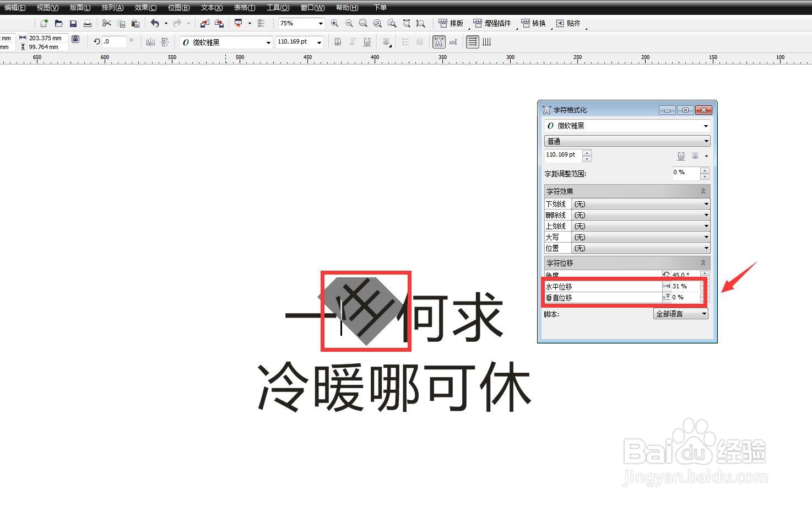Set text direction to vertical
The width and height of the screenshot is (812, 505).
tap(487, 42)
